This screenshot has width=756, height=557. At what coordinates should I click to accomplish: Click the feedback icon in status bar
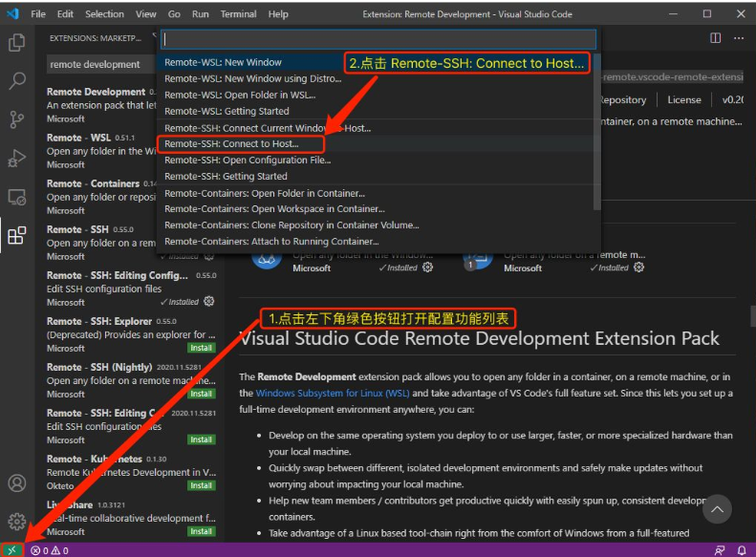coord(720,550)
